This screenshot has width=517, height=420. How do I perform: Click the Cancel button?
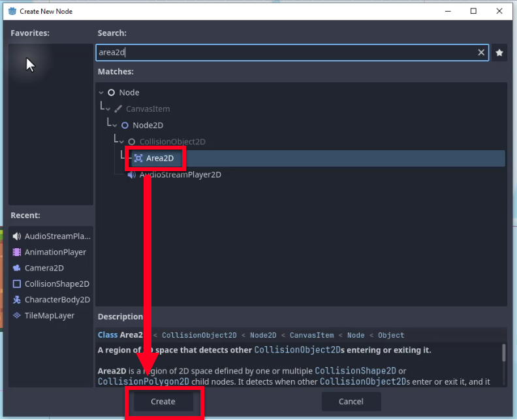(351, 402)
